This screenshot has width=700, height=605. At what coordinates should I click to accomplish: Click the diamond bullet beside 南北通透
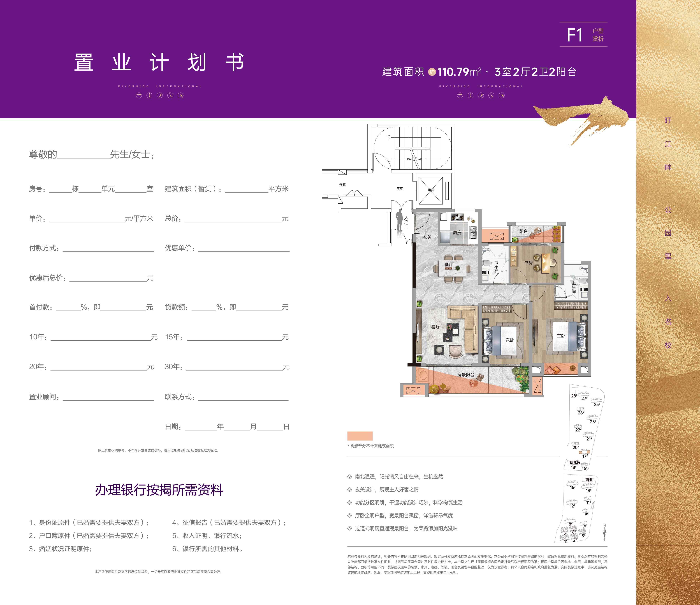[x=349, y=477]
